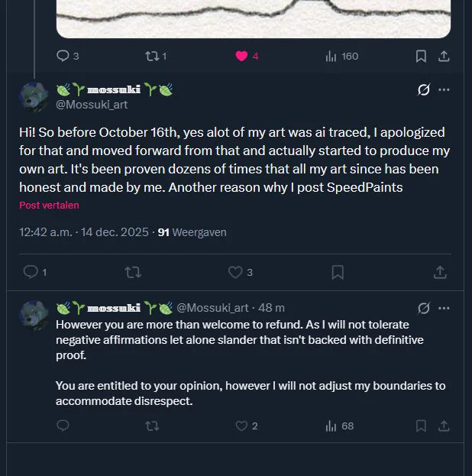Open @Mossuki_art profile handle in main post
This screenshot has width=472, height=476.
point(92,105)
